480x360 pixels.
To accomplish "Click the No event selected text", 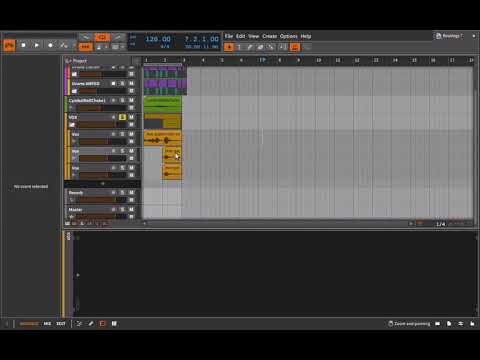I will coord(31,187).
